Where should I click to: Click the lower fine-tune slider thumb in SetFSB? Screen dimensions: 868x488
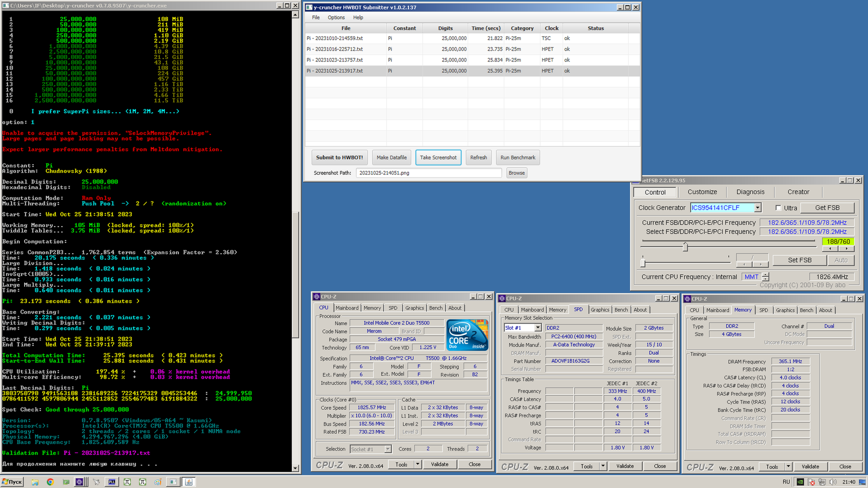point(642,262)
